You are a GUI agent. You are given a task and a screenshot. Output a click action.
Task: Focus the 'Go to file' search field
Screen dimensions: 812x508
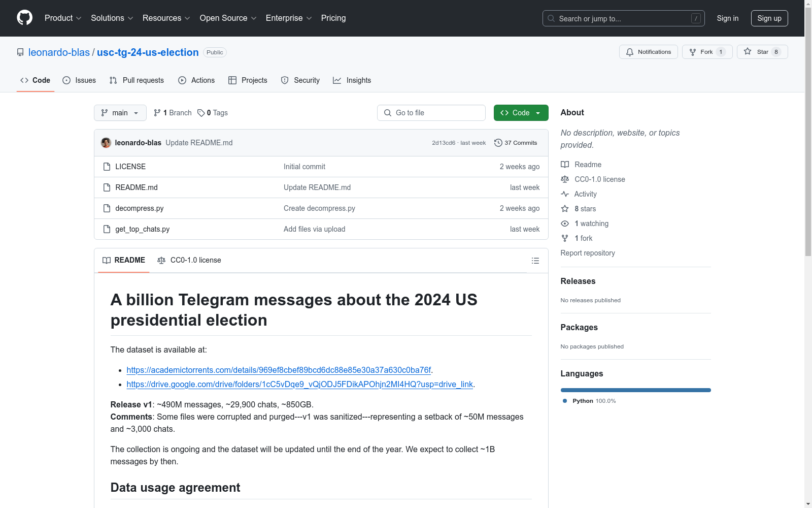coord(431,113)
